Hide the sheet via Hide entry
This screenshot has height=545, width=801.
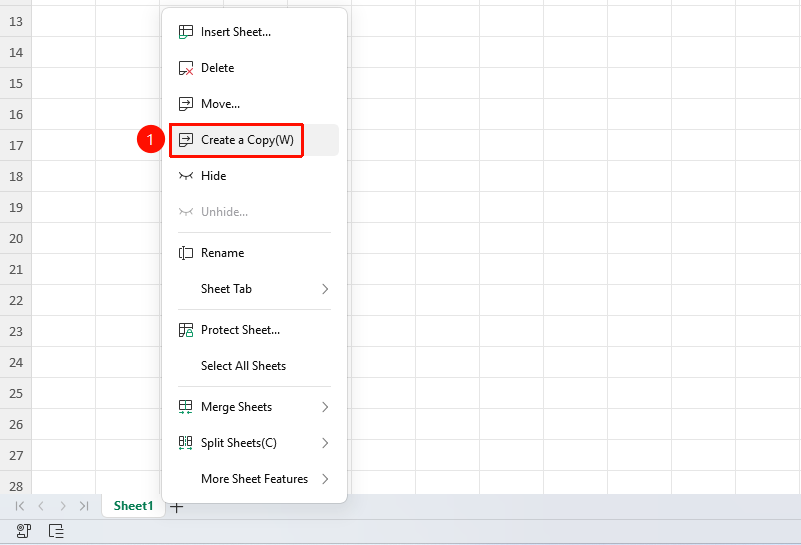tap(254, 176)
